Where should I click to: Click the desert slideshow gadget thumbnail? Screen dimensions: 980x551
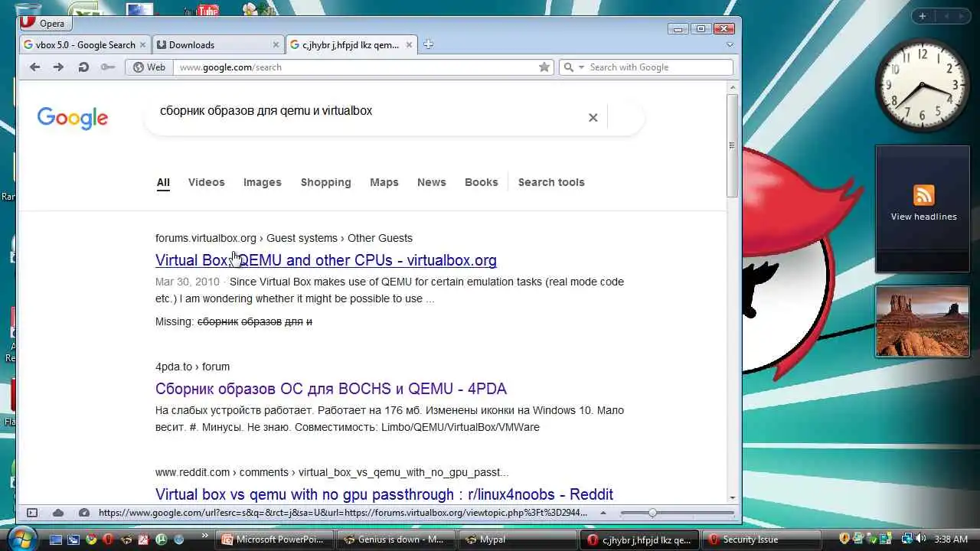pos(923,321)
